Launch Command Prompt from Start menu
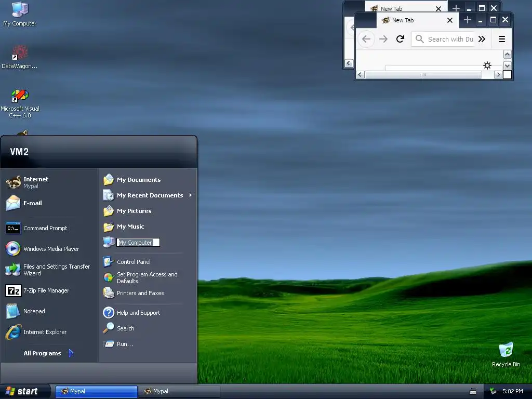 (x=37, y=229)
